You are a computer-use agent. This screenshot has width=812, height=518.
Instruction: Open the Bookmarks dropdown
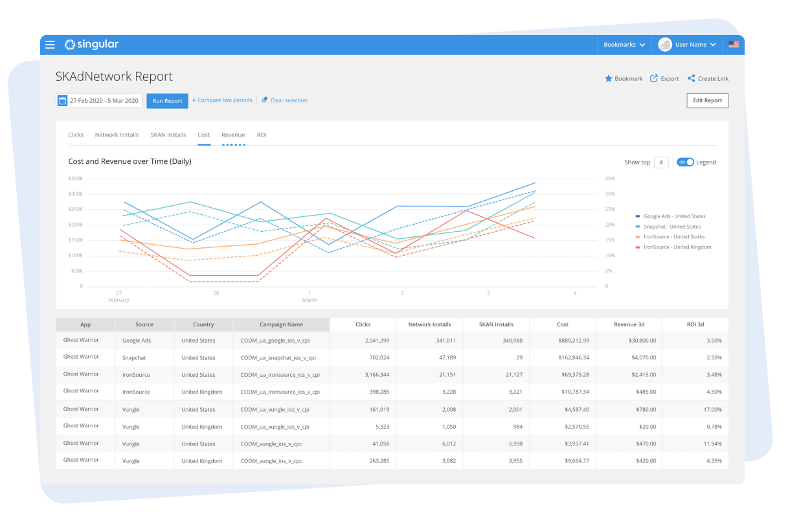(624, 45)
